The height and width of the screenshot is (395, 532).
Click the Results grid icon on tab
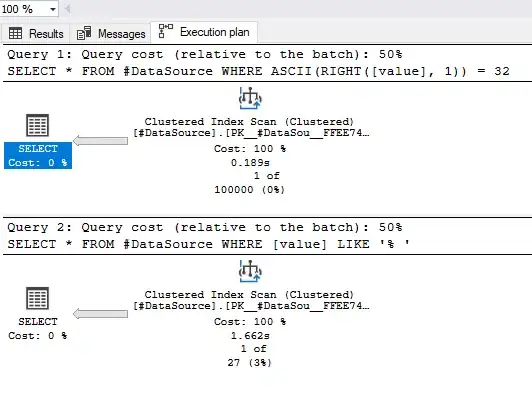[x=16, y=33]
